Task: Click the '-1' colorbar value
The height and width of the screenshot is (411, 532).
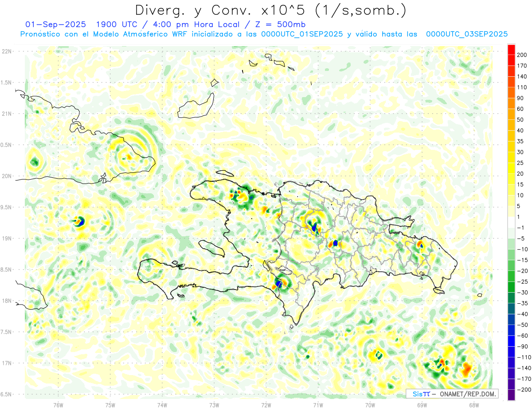Action: [520, 227]
